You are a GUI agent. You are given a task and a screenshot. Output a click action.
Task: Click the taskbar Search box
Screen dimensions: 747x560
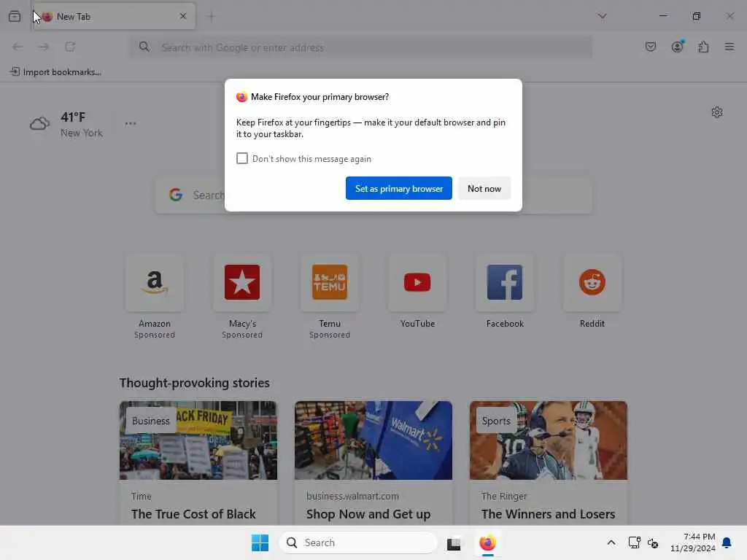pyautogui.click(x=358, y=542)
